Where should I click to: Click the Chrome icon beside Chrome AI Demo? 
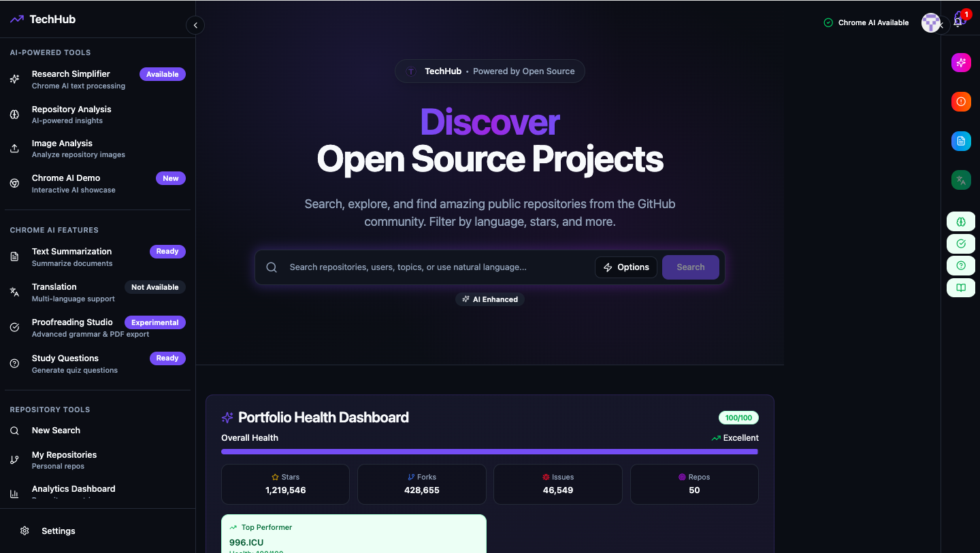coord(14,184)
